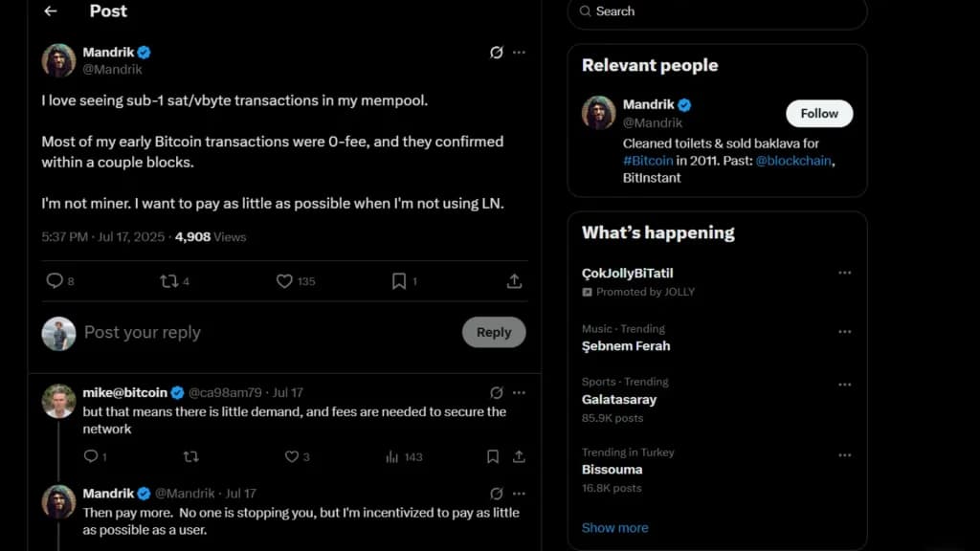This screenshot has height=551, width=980.
Task: Bookmark the main post
Action: 399,281
